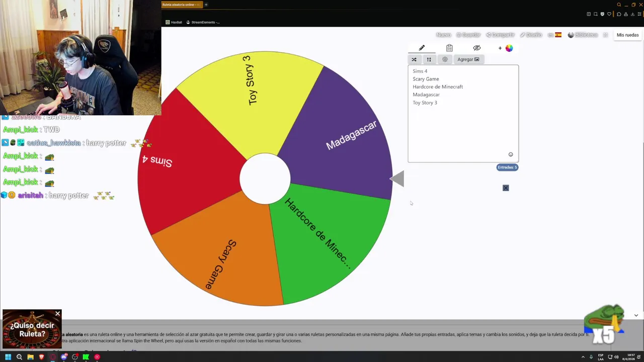The image size is (644, 362).
Task: Open browser search magnifier in title bar
Action: [x=619, y=5]
